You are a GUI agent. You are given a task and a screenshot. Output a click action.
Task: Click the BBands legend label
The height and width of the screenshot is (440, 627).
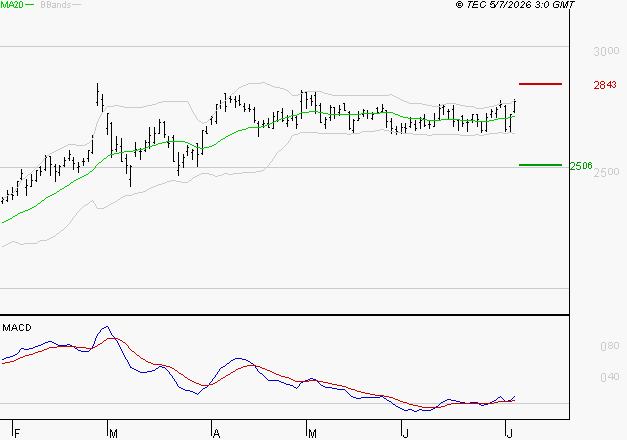[56, 5]
